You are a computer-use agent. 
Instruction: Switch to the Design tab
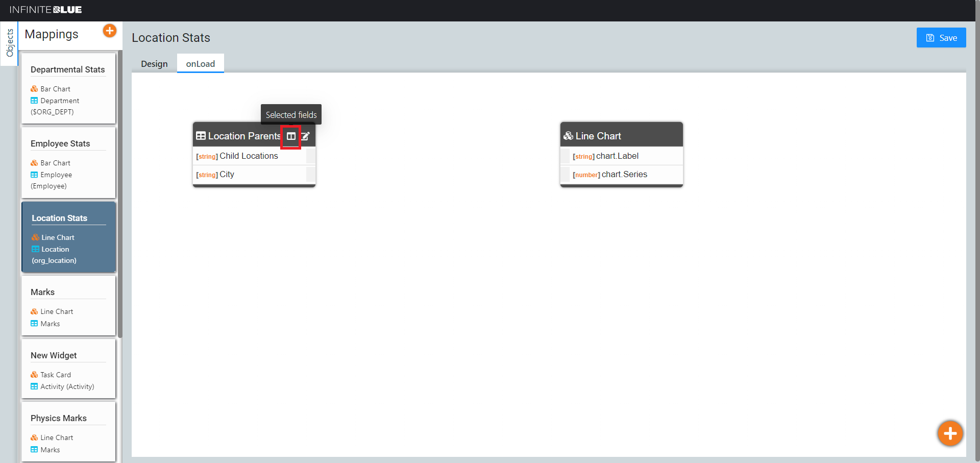point(154,64)
